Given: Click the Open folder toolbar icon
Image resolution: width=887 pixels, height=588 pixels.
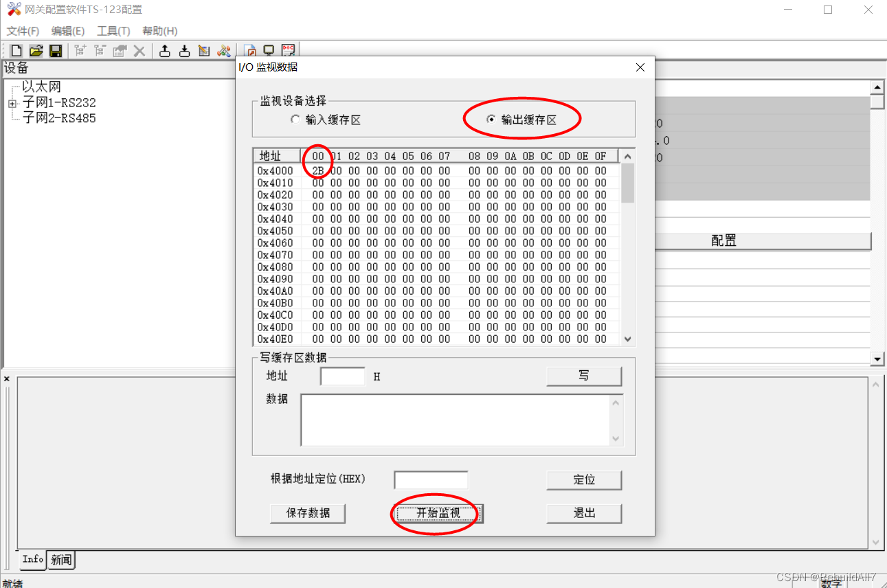Looking at the screenshot, I should point(36,50).
